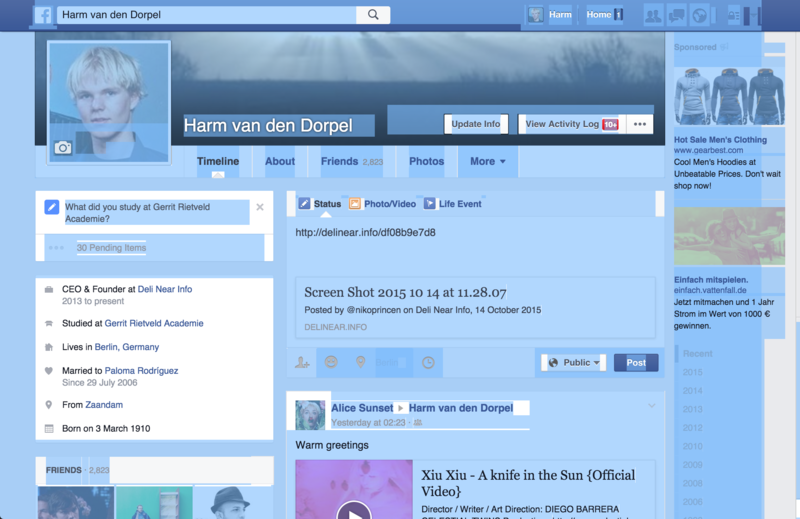Click the clock schedule icon in composer
Screen dimensions: 800x519
point(428,362)
